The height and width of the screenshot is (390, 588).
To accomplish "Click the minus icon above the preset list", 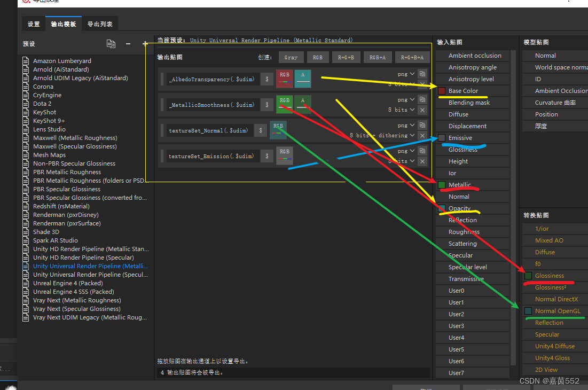I will (x=128, y=43).
